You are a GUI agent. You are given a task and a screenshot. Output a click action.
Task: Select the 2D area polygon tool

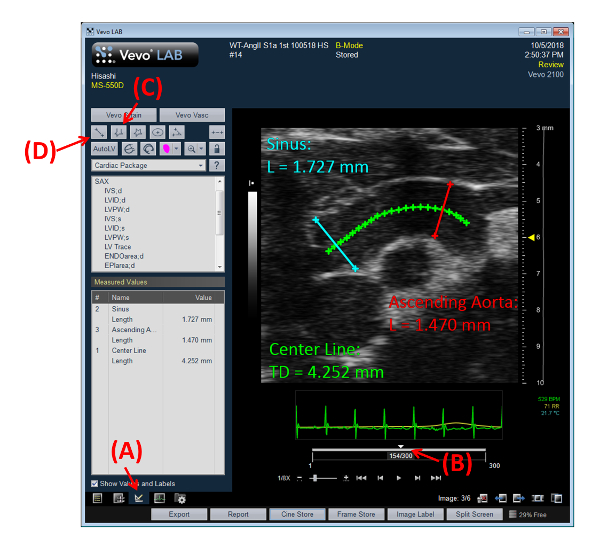(x=138, y=132)
